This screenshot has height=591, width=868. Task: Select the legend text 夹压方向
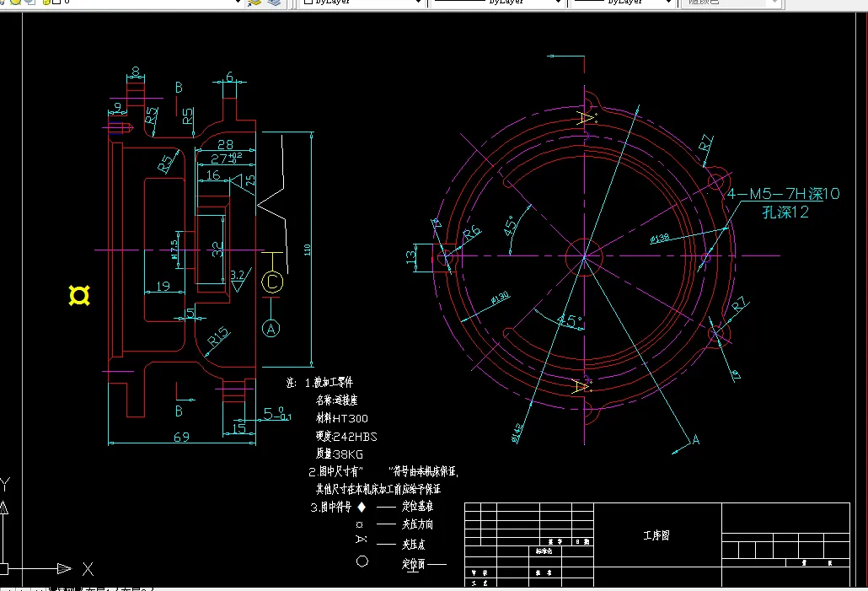[417, 524]
